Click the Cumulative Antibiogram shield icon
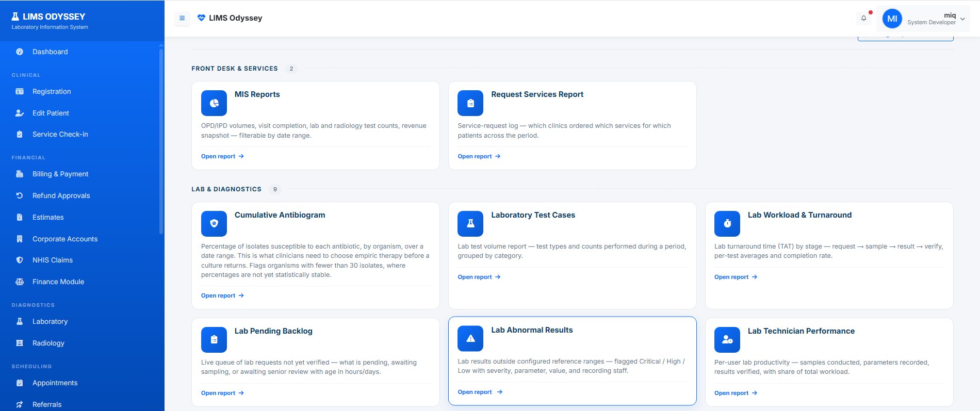The image size is (980, 411). [x=214, y=224]
